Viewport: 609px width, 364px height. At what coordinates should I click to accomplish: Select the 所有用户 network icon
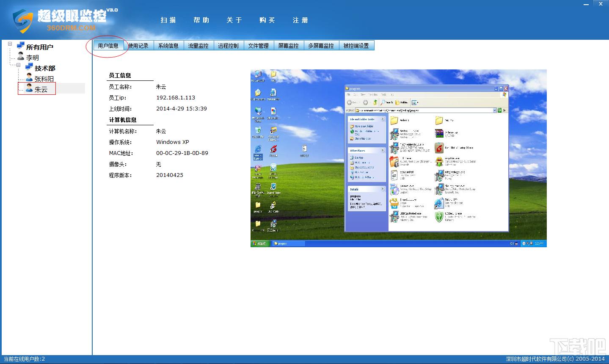click(x=21, y=45)
